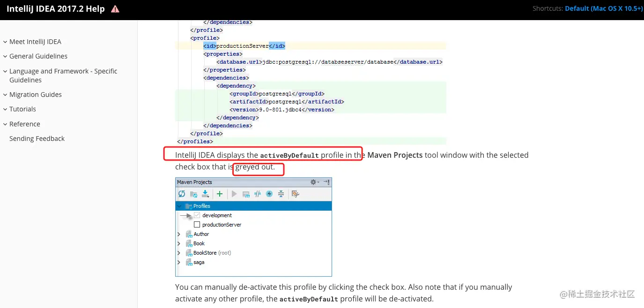Click the Reimport All Maven Projects icon

point(182,194)
